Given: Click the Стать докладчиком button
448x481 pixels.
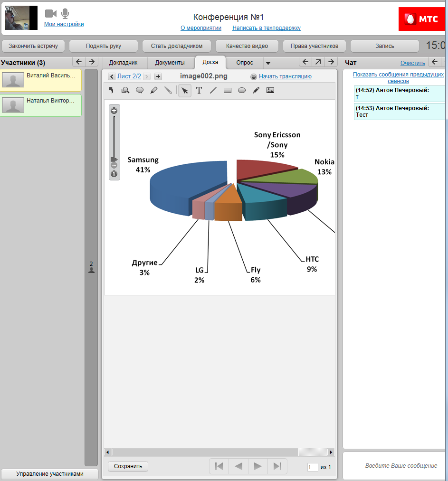Looking at the screenshot, I should coord(177,46).
